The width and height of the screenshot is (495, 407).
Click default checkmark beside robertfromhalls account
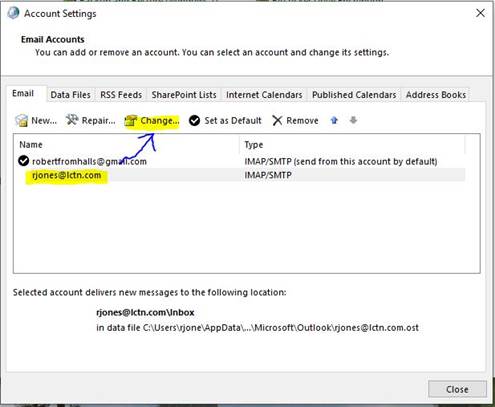pyautogui.click(x=23, y=161)
